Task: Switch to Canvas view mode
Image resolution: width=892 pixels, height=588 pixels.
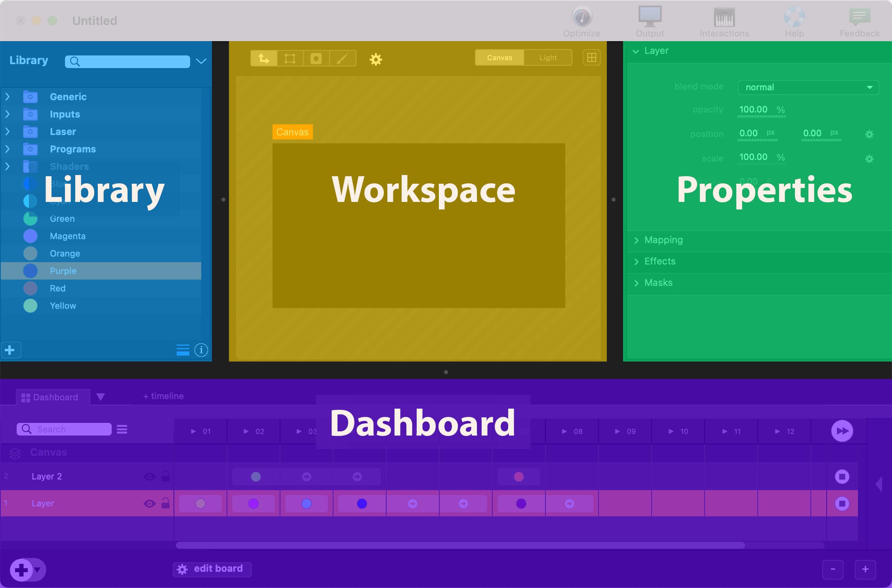Action: coord(498,58)
